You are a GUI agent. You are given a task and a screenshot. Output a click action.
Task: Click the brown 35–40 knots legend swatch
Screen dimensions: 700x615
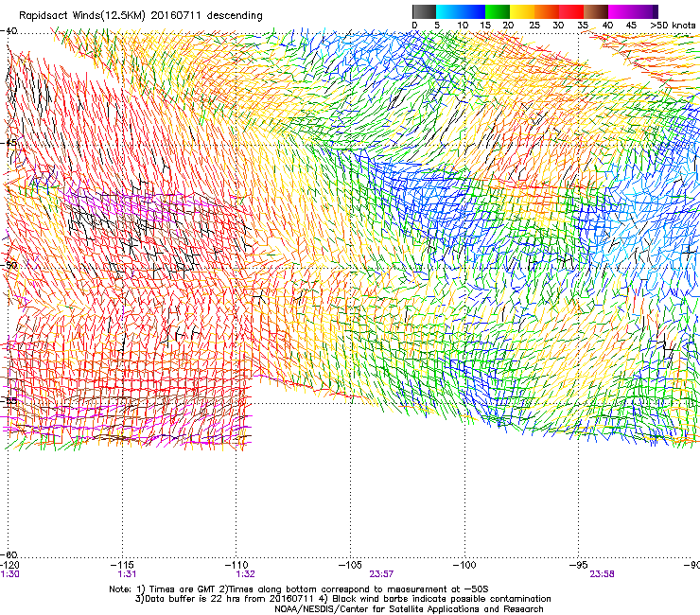tap(596, 11)
